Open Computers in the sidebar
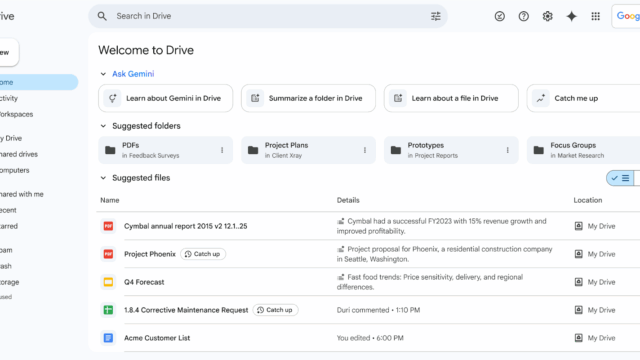 click(x=15, y=170)
